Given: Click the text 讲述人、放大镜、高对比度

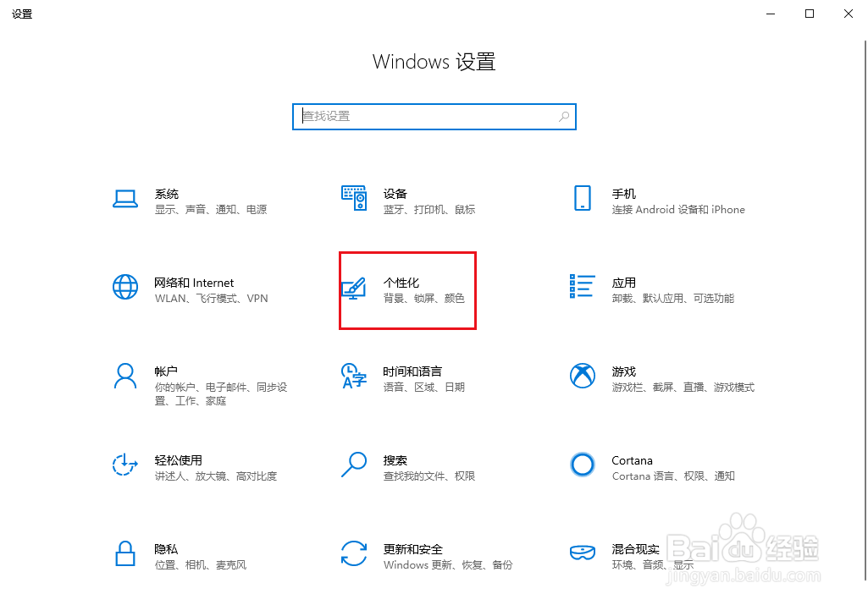Looking at the screenshot, I should point(215,476).
